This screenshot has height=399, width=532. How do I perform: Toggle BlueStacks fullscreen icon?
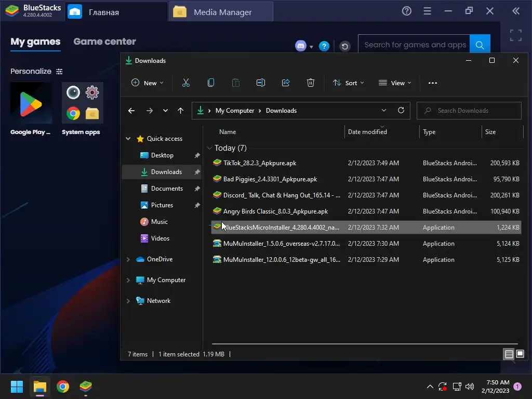[516, 35]
